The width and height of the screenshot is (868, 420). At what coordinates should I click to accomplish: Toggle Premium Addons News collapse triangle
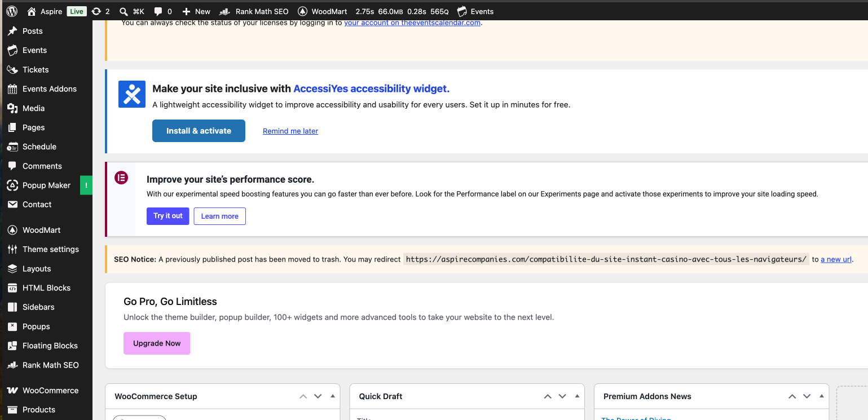[822, 396]
